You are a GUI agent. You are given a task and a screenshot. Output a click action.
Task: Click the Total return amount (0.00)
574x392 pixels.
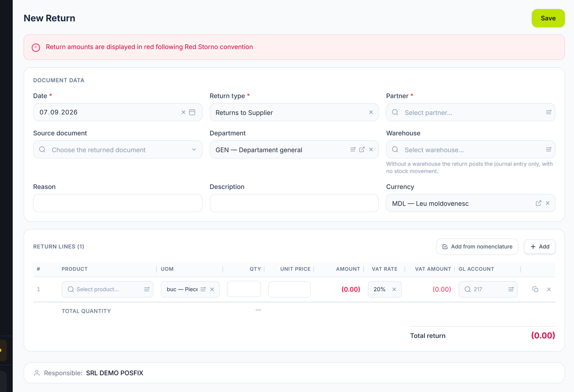(543, 335)
